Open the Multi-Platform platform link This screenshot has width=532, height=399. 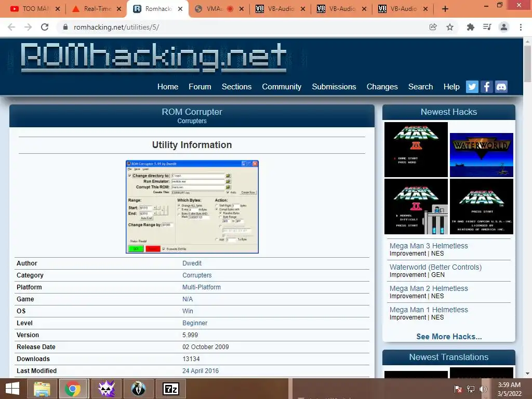(x=201, y=287)
